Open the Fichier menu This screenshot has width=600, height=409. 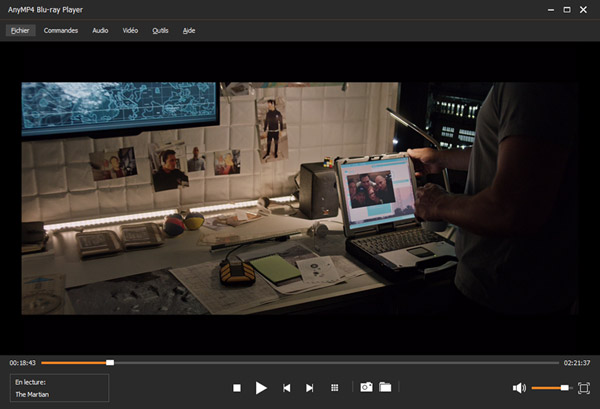point(21,30)
